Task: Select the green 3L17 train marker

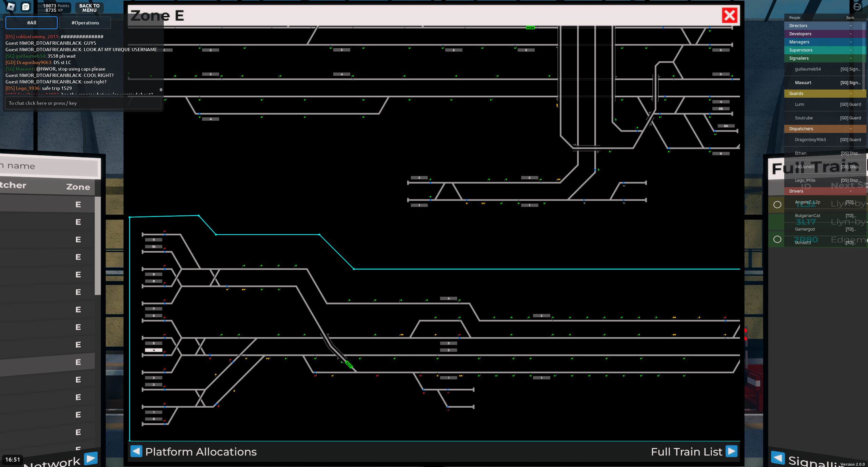Action: click(349, 365)
